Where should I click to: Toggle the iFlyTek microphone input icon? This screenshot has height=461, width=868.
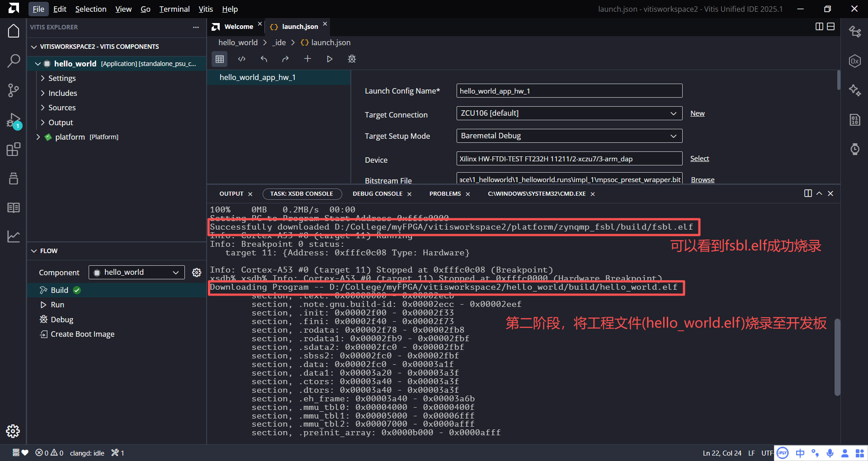point(829,453)
